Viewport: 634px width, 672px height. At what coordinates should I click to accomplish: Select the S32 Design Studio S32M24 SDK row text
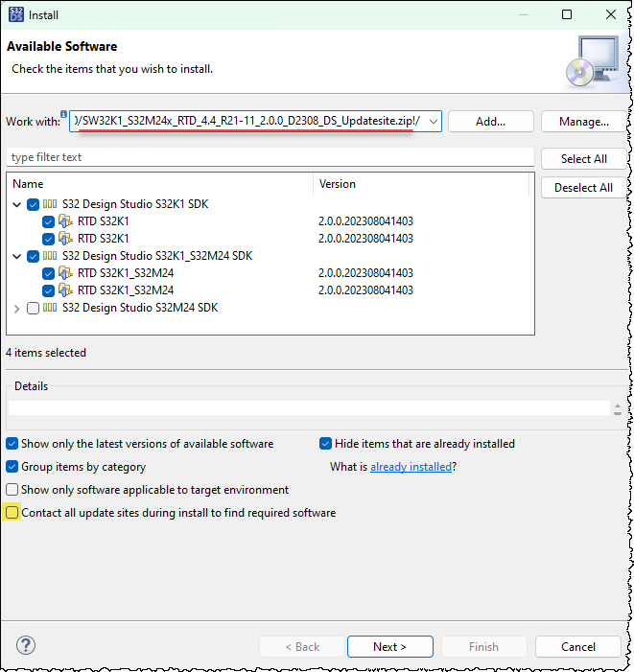coord(140,308)
